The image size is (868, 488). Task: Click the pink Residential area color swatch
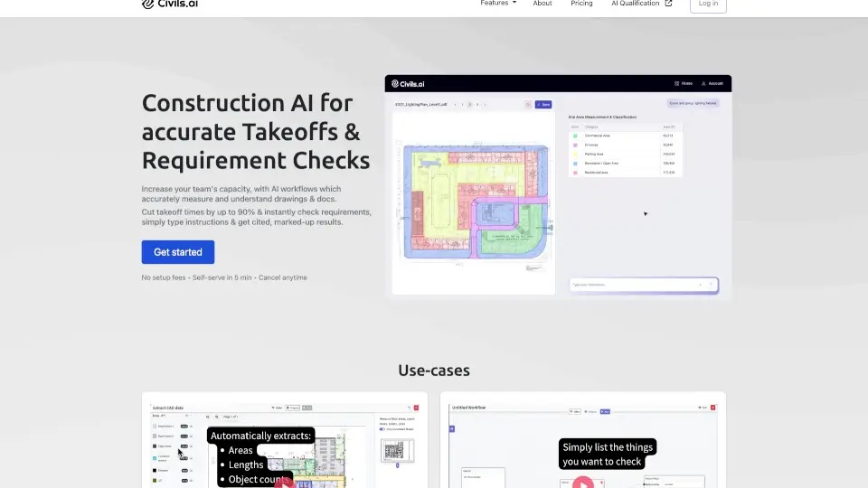click(x=575, y=173)
